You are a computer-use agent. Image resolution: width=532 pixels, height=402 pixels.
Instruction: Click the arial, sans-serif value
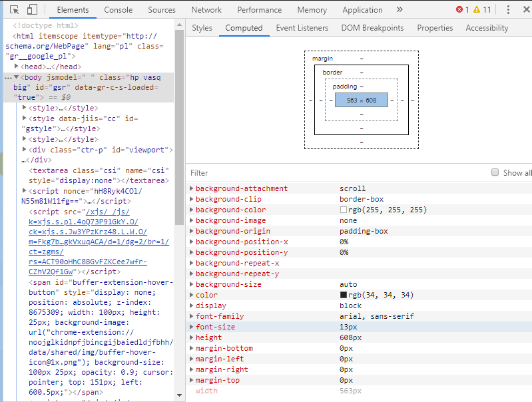pyautogui.click(x=377, y=316)
